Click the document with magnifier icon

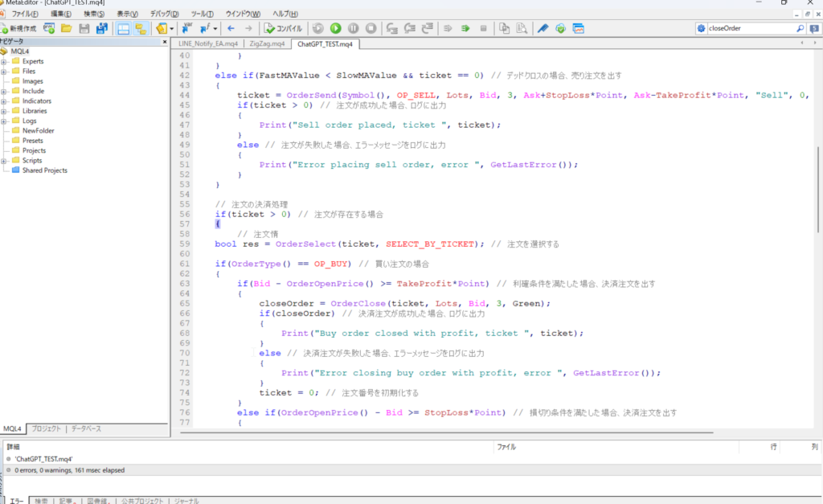[522, 28]
